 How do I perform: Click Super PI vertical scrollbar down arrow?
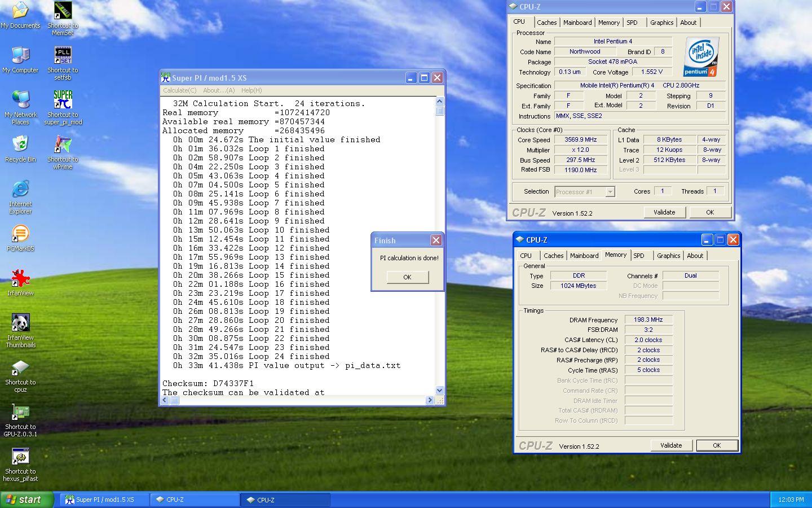point(440,390)
